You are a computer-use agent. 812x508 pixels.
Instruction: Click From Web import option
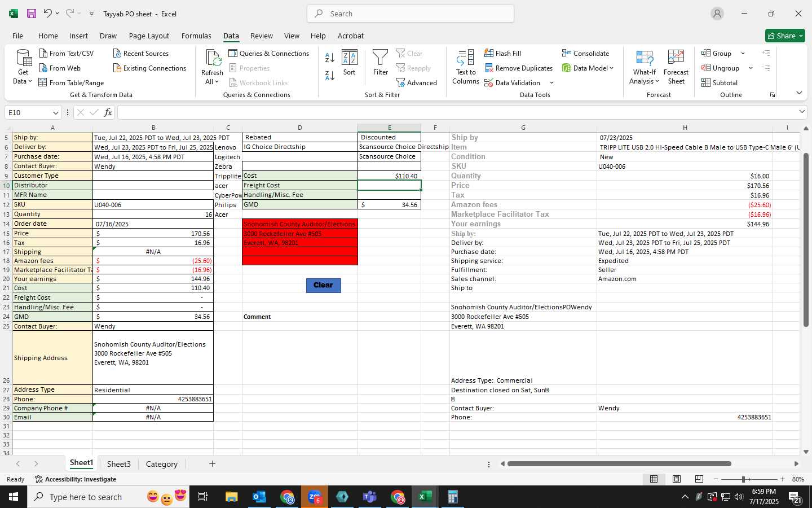[x=60, y=68]
